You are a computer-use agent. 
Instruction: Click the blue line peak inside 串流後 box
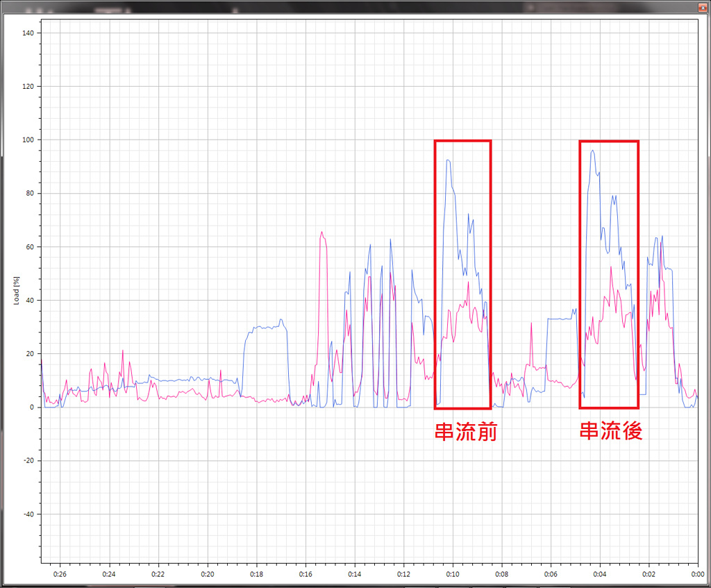[592, 151]
